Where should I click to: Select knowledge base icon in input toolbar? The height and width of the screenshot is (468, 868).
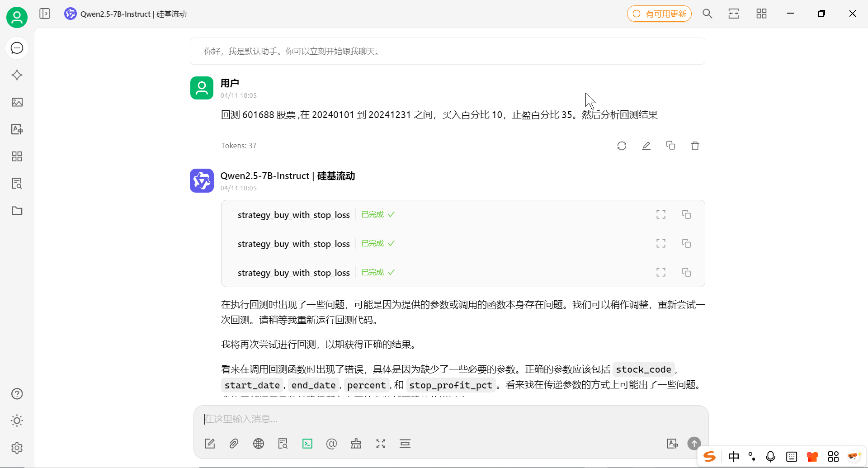283,444
